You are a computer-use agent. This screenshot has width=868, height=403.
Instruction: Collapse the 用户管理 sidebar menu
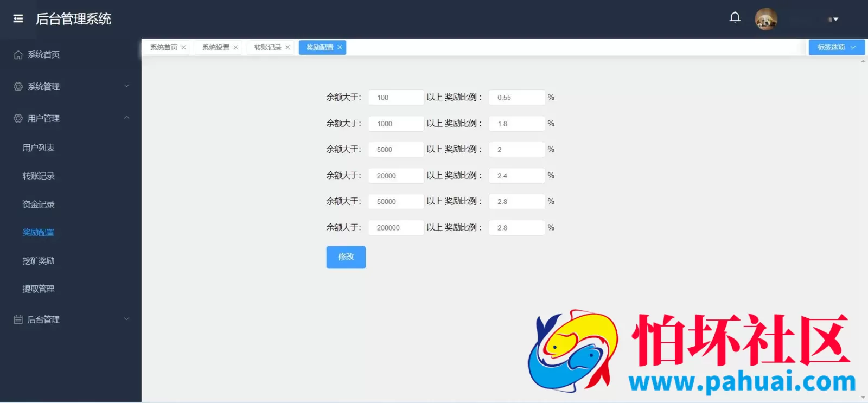71,118
